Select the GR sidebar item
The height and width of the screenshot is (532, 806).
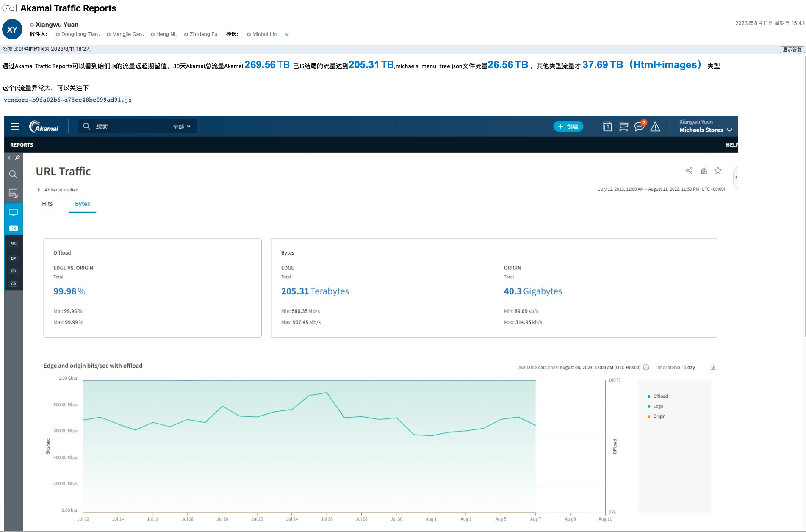pos(14,284)
